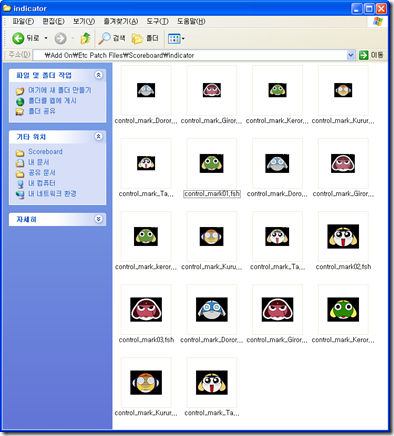Open the 즐겨찾기(A) menu

(120, 22)
